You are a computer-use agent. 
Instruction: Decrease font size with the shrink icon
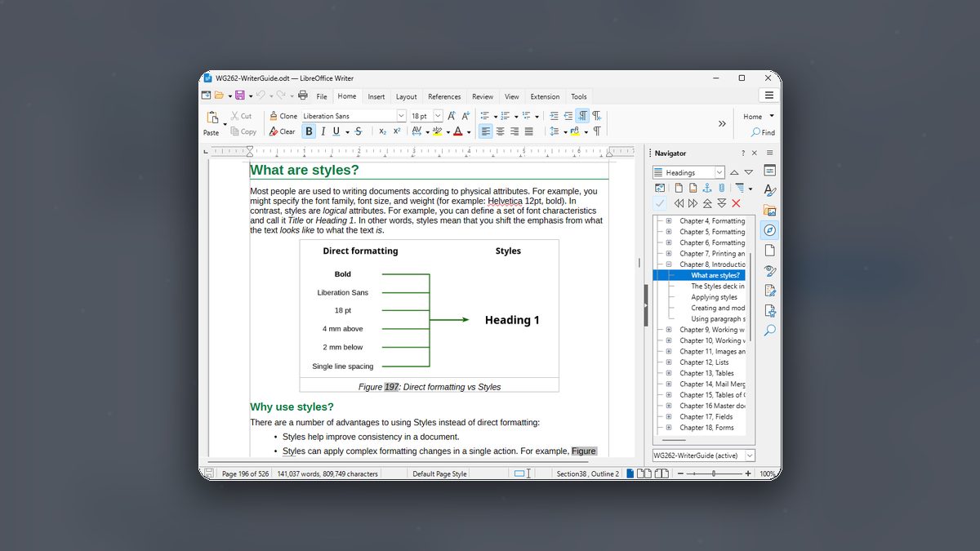465,116
